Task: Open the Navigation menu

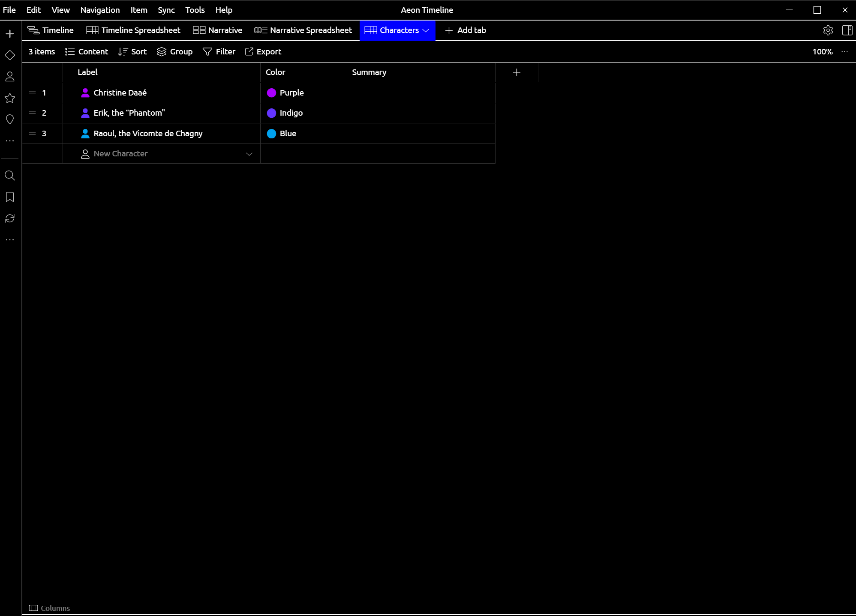Action: tap(100, 10)
